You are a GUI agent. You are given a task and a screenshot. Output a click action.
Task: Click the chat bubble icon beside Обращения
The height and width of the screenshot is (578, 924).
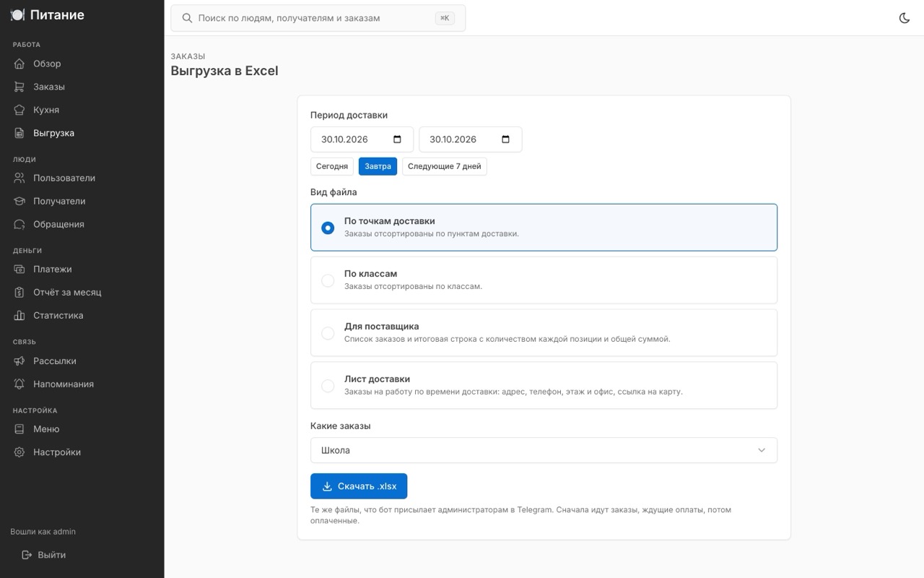(19, 224)
